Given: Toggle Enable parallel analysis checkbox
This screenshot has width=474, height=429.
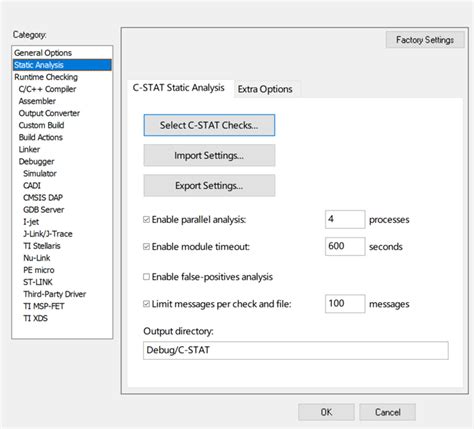Looking at the screenshot, I should pos(146,220).
